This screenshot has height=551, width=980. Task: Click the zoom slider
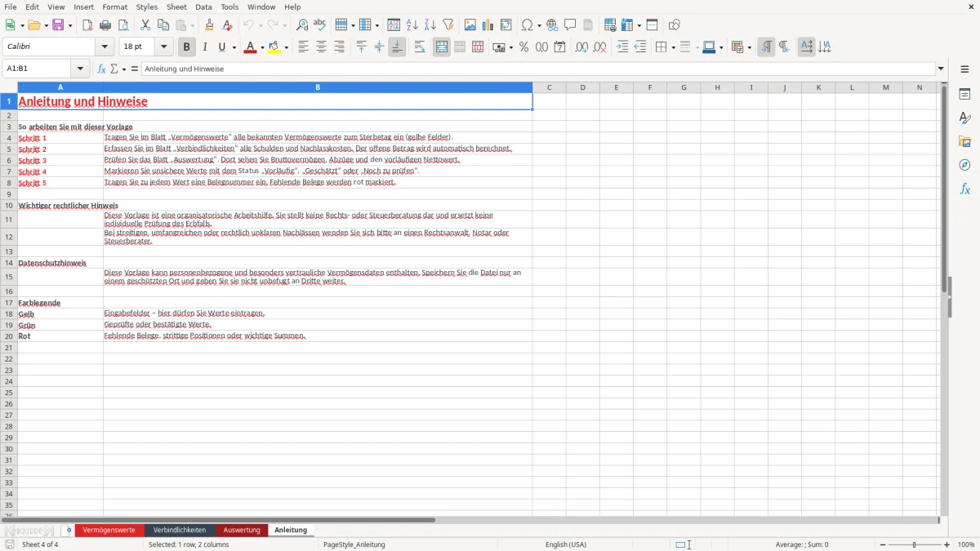[915, 544]
